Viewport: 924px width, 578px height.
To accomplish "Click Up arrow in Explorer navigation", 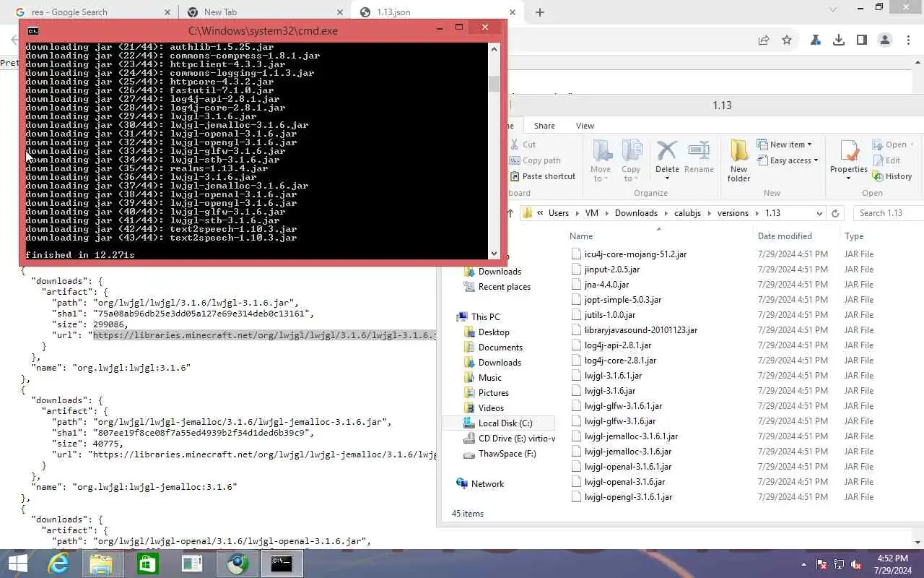I will 511,213.
